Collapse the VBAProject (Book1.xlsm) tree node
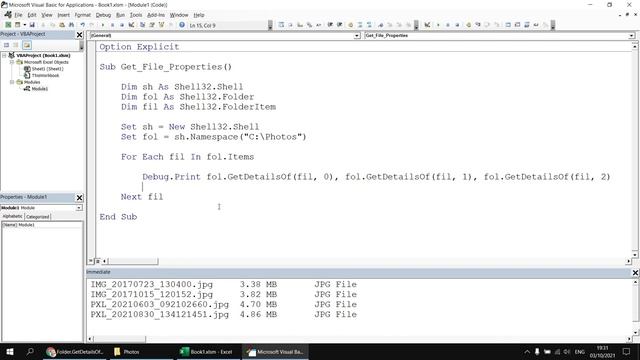The height and width of the screenshot is (360, 640). pos(4,55)
